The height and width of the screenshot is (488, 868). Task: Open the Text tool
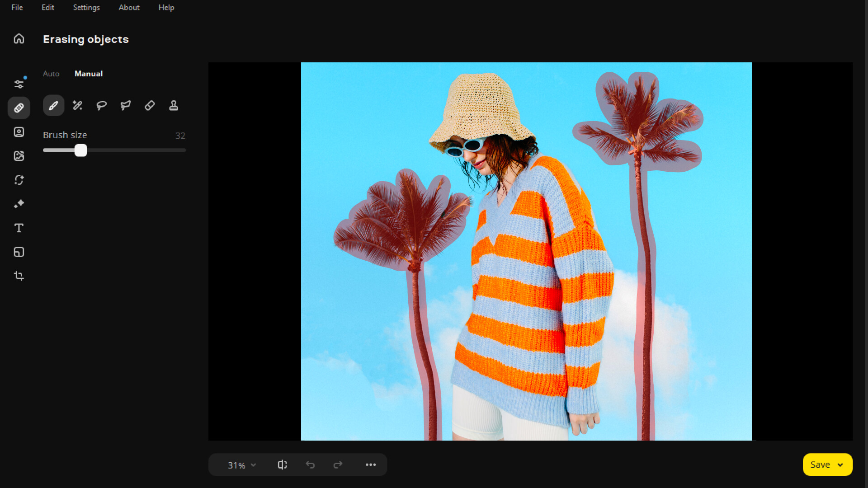click(19, 228)
